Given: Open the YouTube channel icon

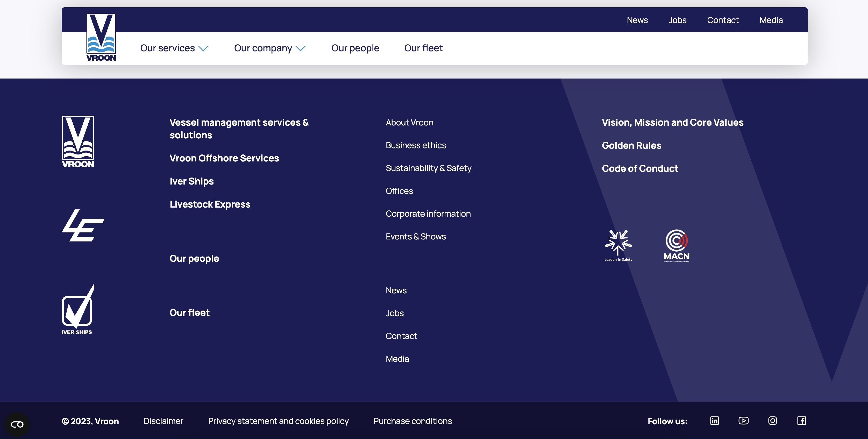Looking at the screenshot, I should click(x=743, y=421).
